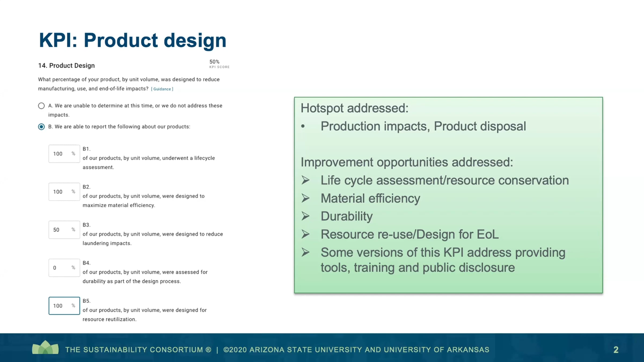This screenshot has width=644, height=362.
Task: Click the percent sign in B1 field
Action: (x=73, y=154)
